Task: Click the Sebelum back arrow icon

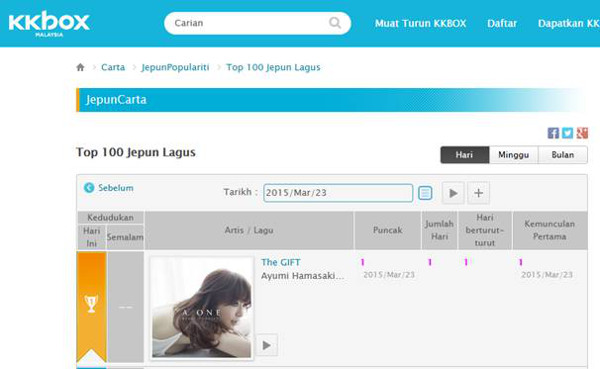Action: click(89, 188)
